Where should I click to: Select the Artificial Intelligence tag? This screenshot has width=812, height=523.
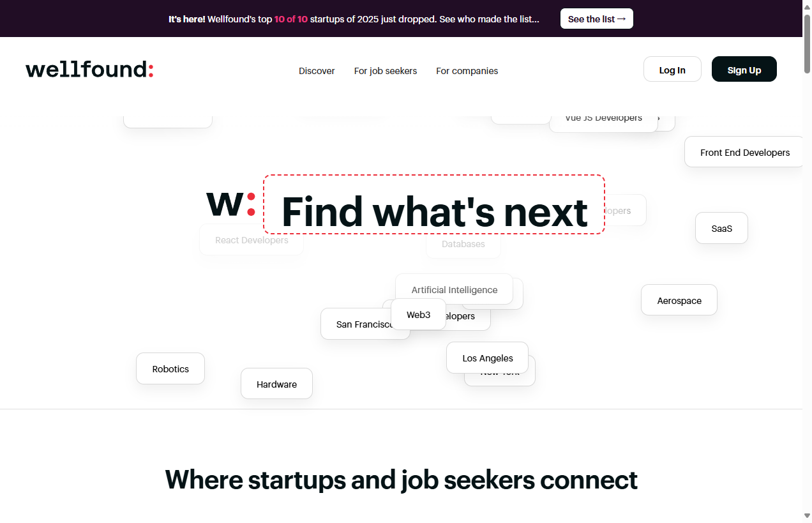455,289
